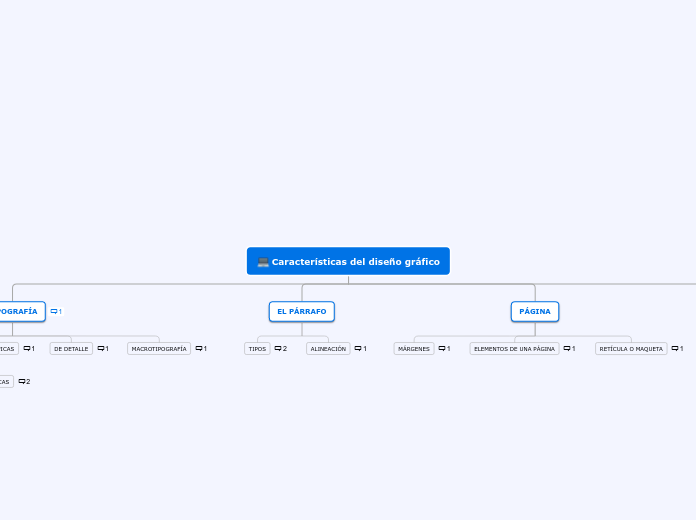Viewport: 696px width, 520px height.
Task: Select the TIPOS subtopic
Action: pos(257,349)
